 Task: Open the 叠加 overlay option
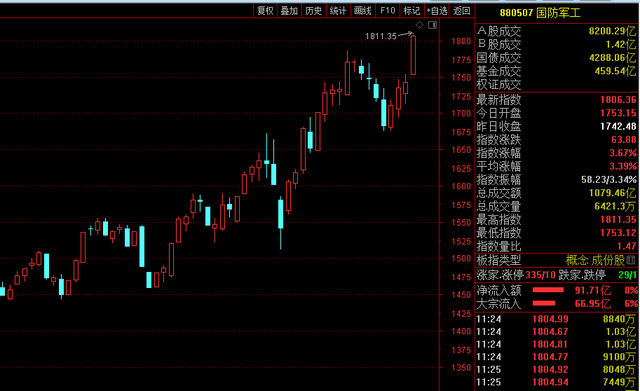(x=289, y=11)
